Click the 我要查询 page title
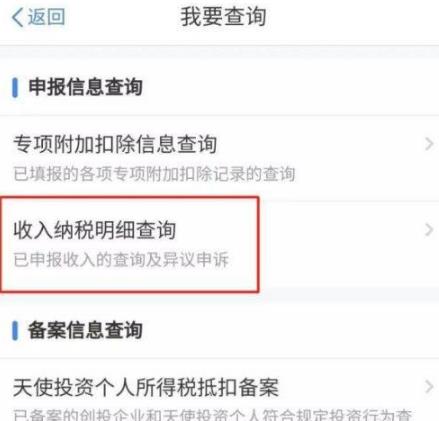 click(x=223, y=17)
